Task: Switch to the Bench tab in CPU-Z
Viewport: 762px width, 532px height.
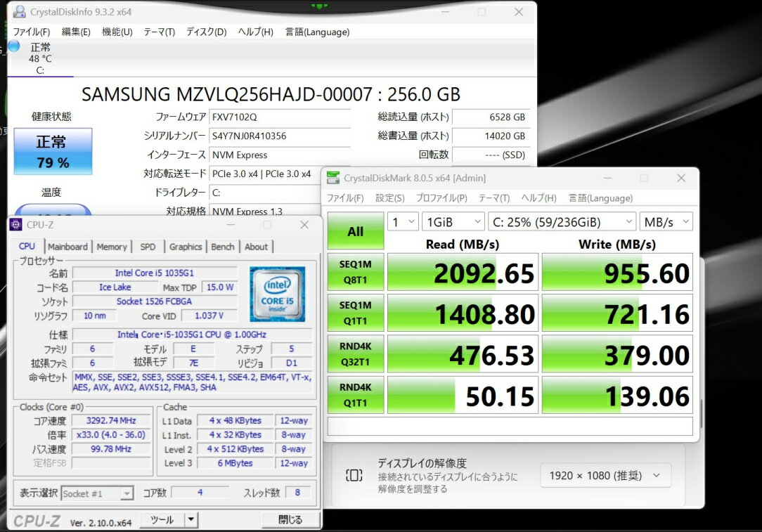Action: (x=223, y=247)
